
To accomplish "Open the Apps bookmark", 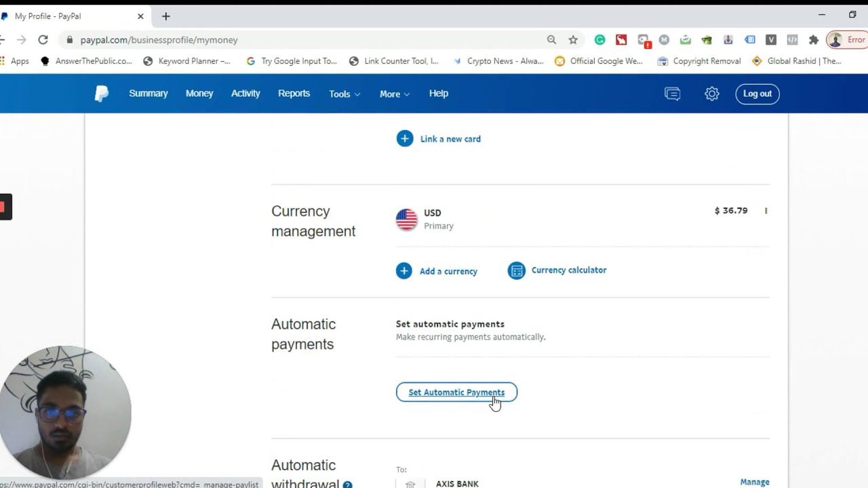I will tap(15, 61).
